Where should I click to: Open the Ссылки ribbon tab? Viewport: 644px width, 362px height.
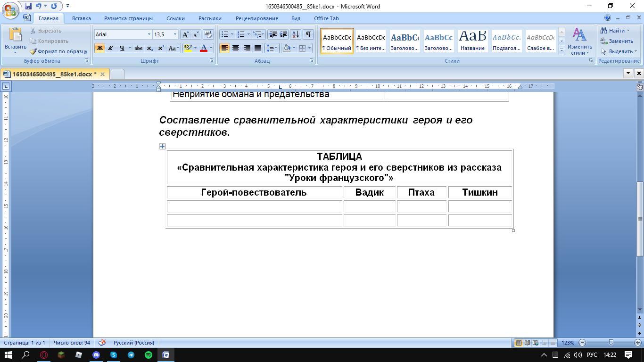pos(175,18)
